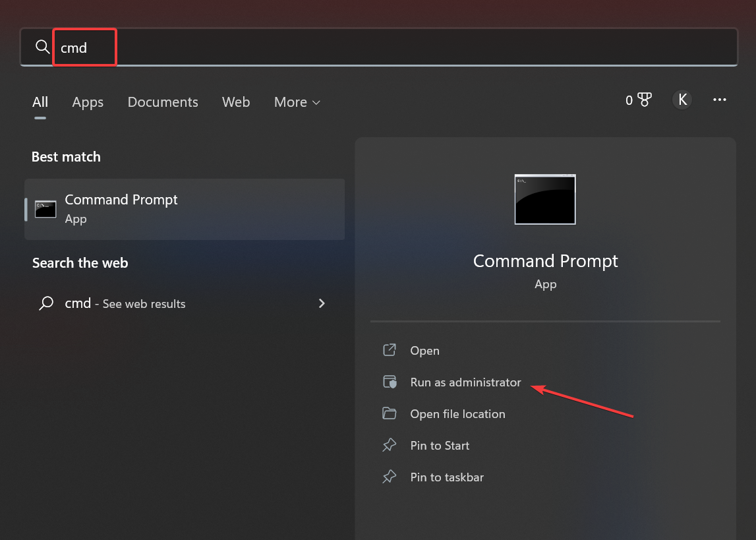The width and height of the screenshot is (756, 540).
Task: Click the Pin to taskbar pin icon
Action: [x=389, y=477]
